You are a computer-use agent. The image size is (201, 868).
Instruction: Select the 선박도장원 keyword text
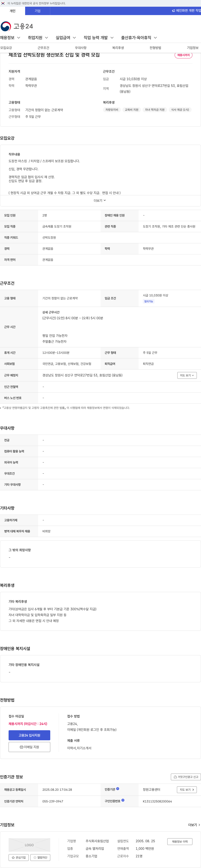click(x=49, y=238)
